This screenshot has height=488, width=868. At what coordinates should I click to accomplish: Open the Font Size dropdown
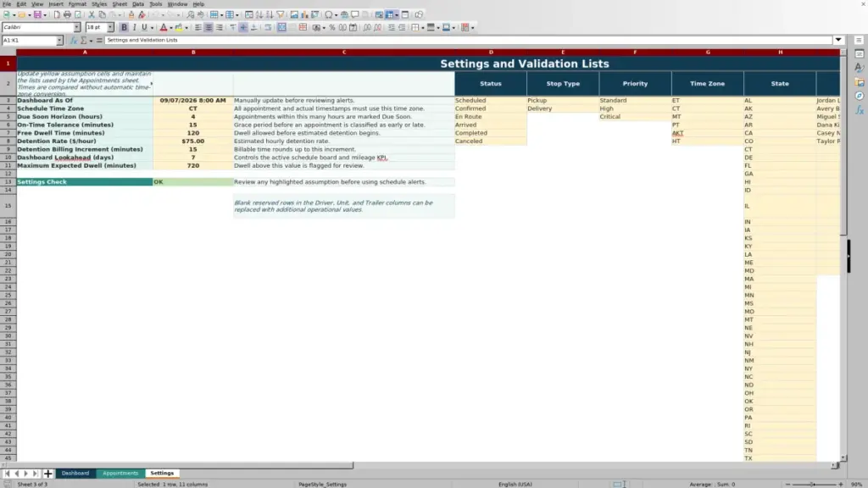[x=110, y=27]
